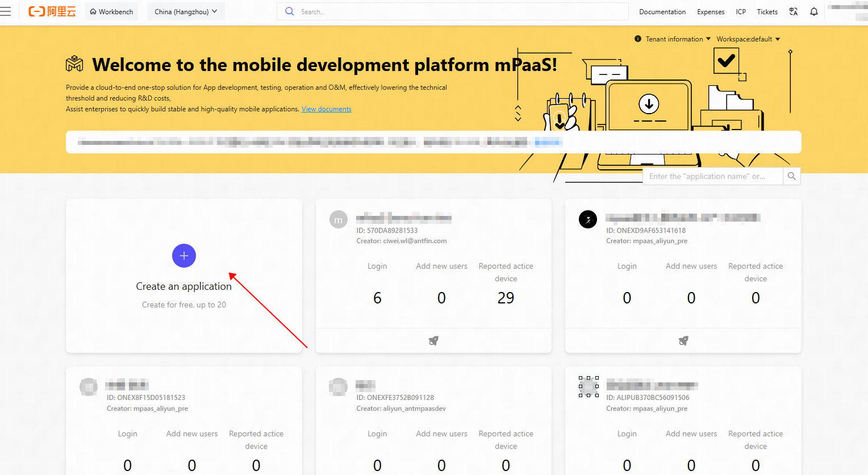Click the 'Create for free, up to 20' text
This screenshot has width=868, height=475.
(184, 305)
